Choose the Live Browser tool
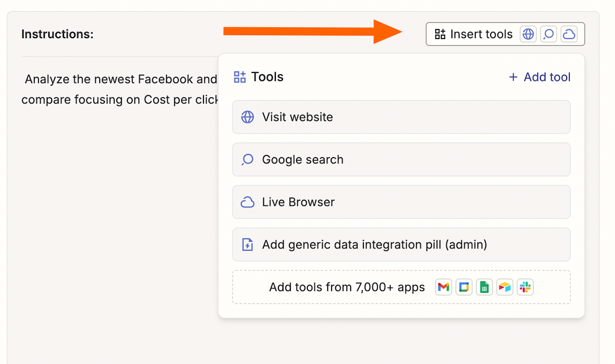Image resolution: width=615 pixels, height=364 pixels. [x=401, y=202]
